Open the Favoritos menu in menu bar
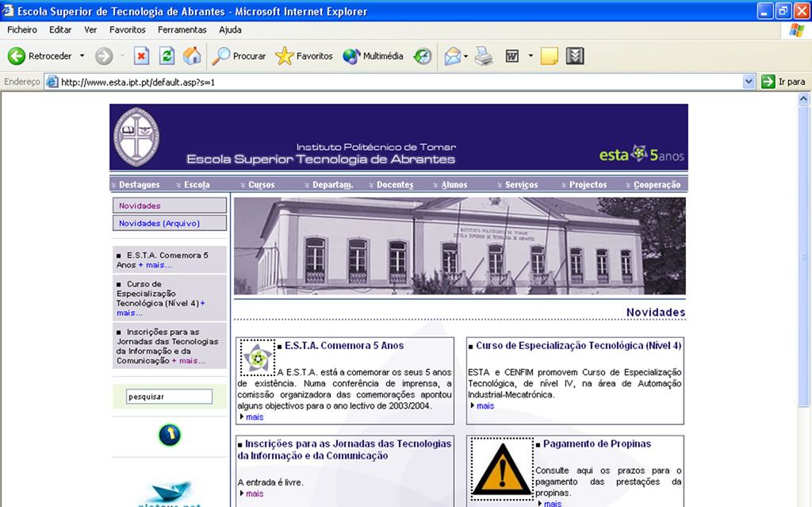The image size is (812, 507). pos(127,29)
